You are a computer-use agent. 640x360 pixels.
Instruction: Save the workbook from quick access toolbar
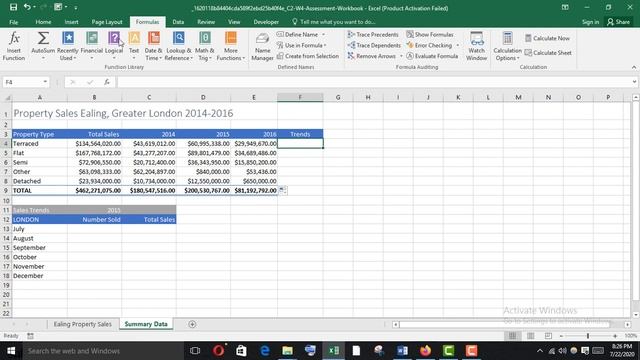[13, 7]
